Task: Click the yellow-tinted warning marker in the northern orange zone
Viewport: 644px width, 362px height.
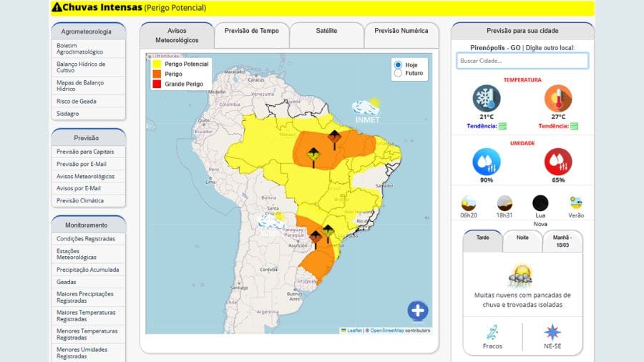Action: (313, 157)
